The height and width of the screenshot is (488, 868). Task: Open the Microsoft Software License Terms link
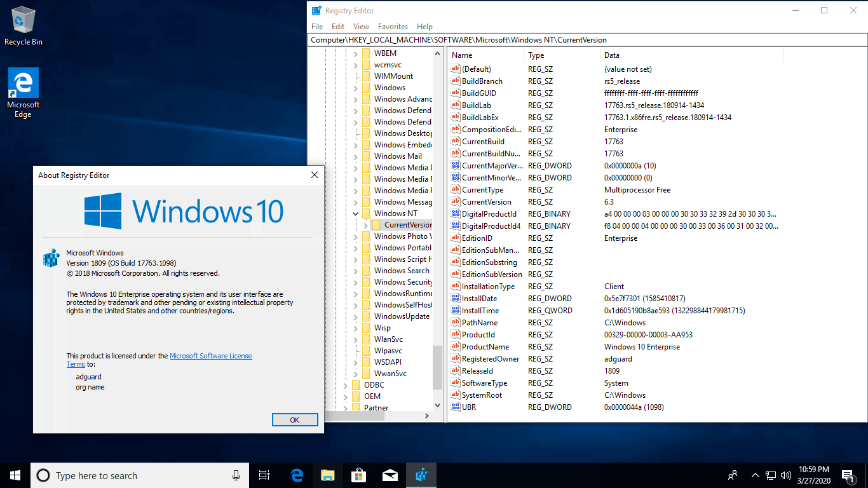pos(159,360)
